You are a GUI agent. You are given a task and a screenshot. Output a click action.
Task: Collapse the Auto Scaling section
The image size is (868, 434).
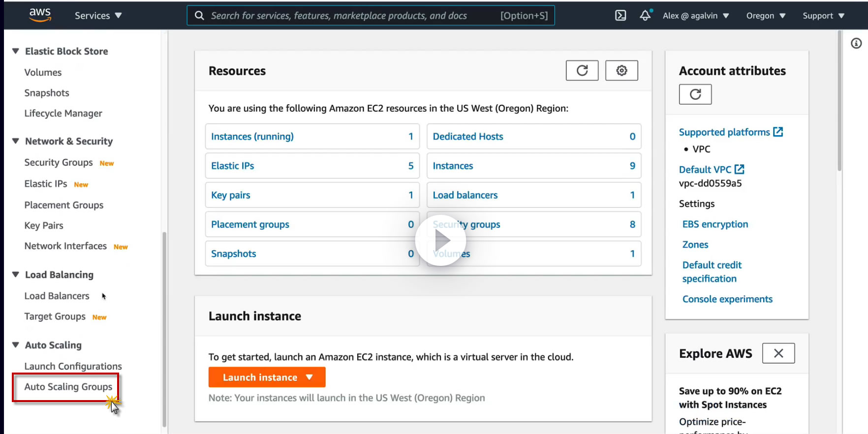(16, 345)
